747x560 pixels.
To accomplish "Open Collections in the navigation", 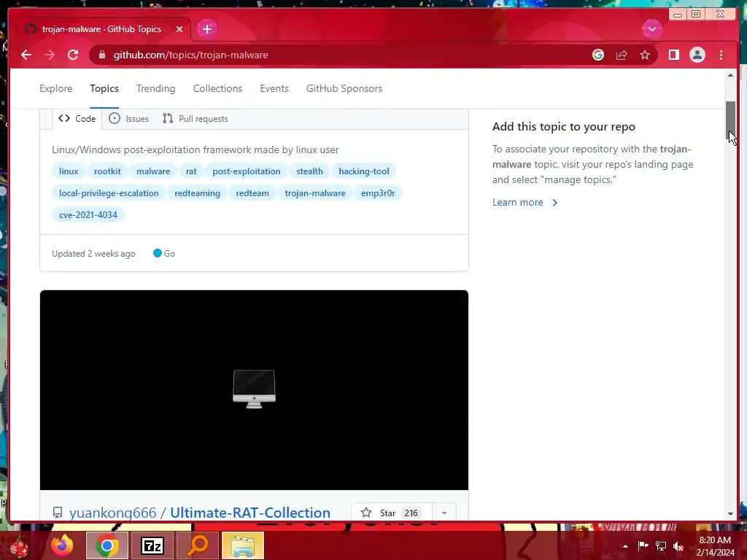I will click(x=217, y=88).
